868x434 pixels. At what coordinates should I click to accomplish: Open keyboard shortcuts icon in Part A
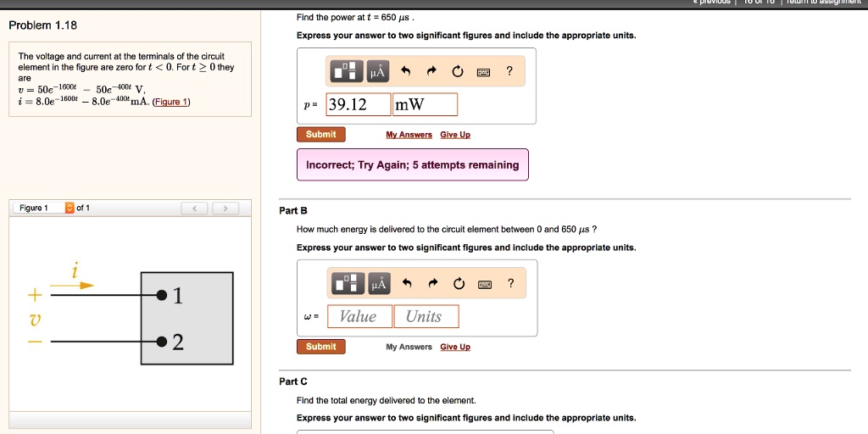coord(483,72)
